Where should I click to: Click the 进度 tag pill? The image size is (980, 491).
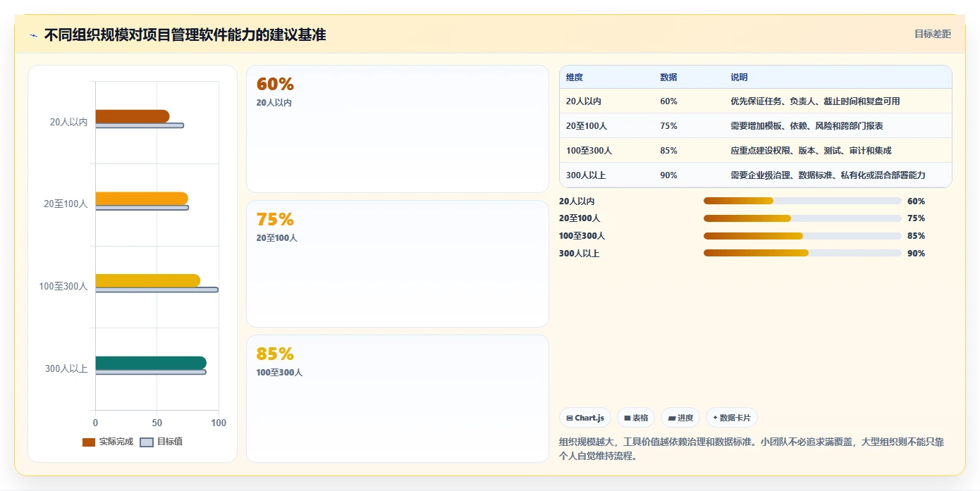[x=680, y=418]
